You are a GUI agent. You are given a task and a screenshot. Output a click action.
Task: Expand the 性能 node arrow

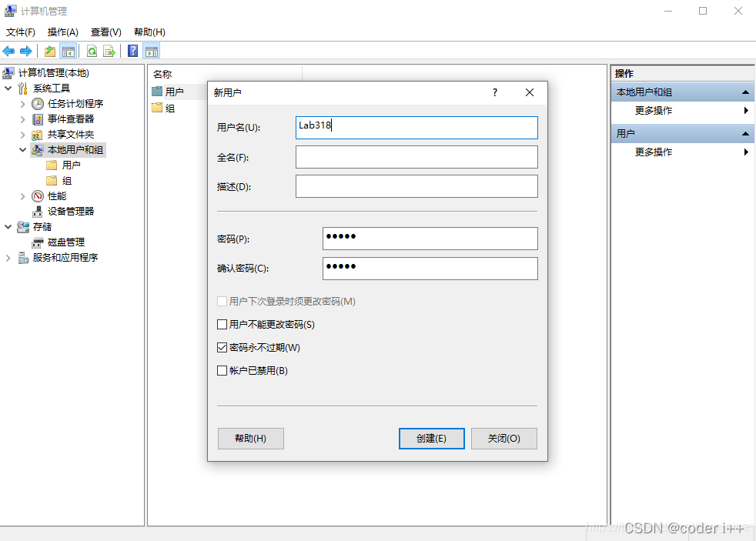coord(22,196)
